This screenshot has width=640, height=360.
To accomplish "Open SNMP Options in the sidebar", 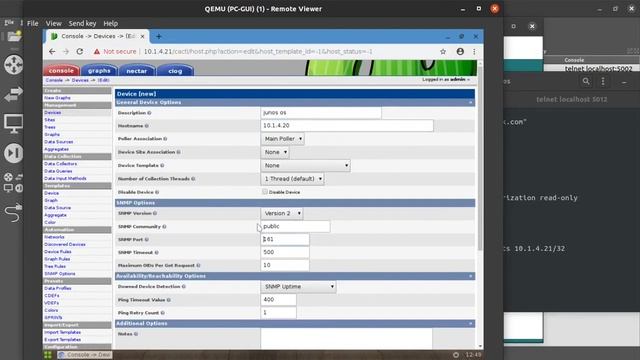I will pyautogui.click(x=60, y=273).
